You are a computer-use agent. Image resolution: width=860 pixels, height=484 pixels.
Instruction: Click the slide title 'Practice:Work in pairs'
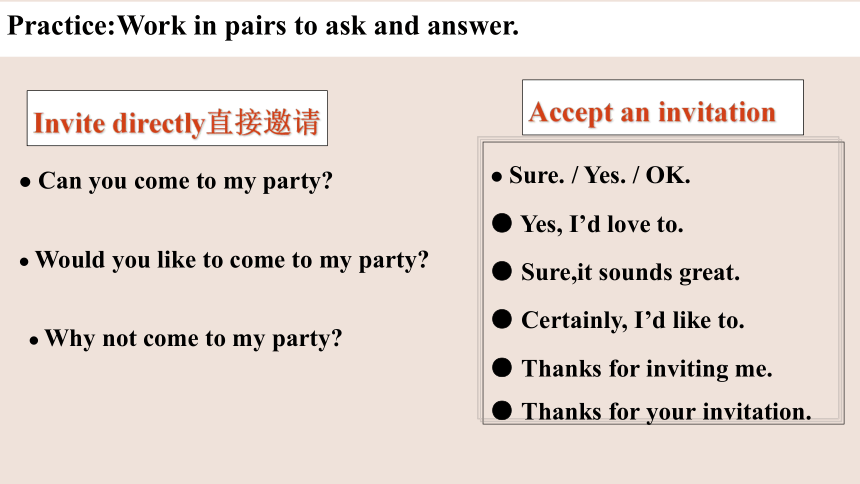263,26
